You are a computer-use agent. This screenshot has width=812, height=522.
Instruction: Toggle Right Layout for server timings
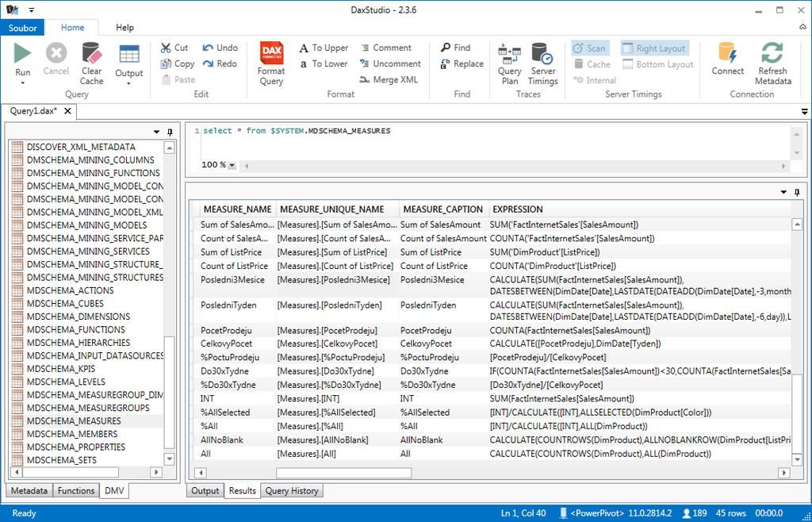pos(654,48)
